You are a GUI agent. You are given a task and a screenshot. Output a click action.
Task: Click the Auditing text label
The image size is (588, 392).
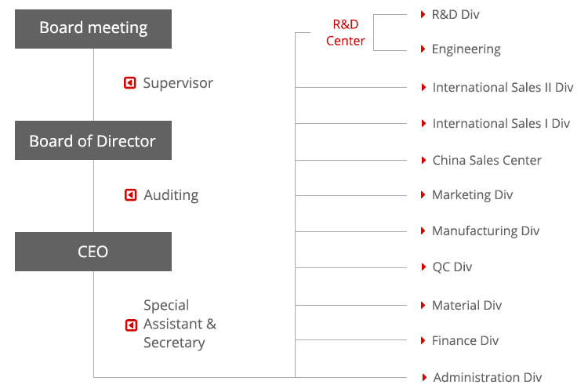(171, 195)
